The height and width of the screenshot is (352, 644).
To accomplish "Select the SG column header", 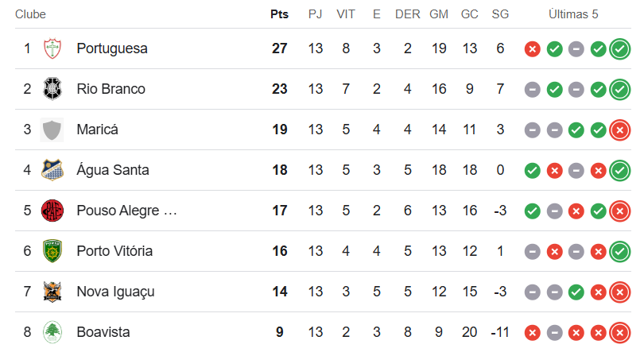I will (x=500, y=14).
